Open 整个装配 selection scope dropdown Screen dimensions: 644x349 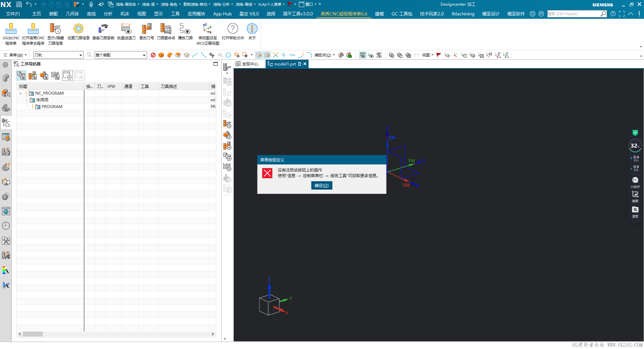[144, 55]
